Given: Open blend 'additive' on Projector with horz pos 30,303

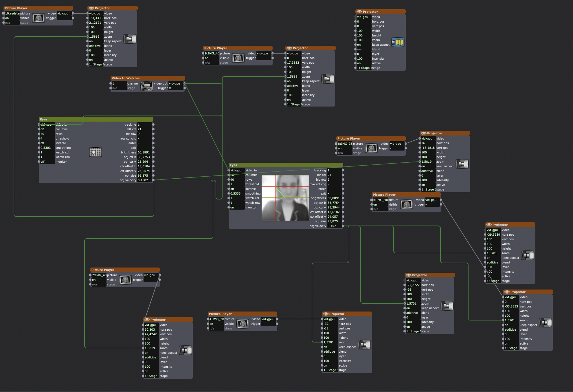Looking at the screenshot, I should point(151,357).
